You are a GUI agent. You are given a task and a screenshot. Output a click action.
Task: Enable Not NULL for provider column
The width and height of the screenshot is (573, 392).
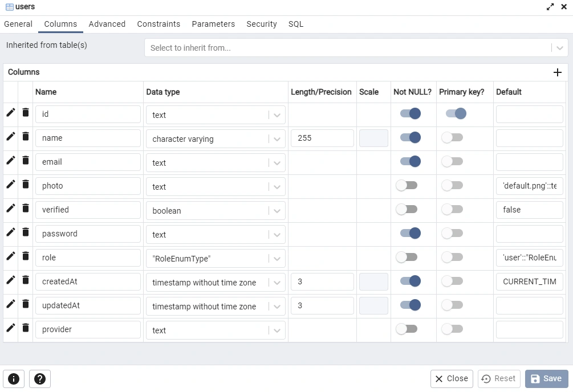click(407, 329)
